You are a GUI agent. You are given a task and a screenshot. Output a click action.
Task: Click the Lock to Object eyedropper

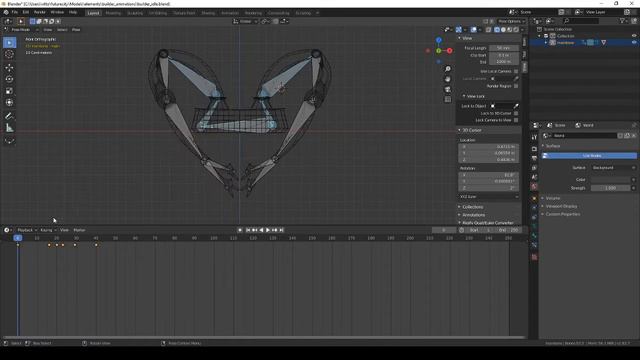[x=516, y=106]
